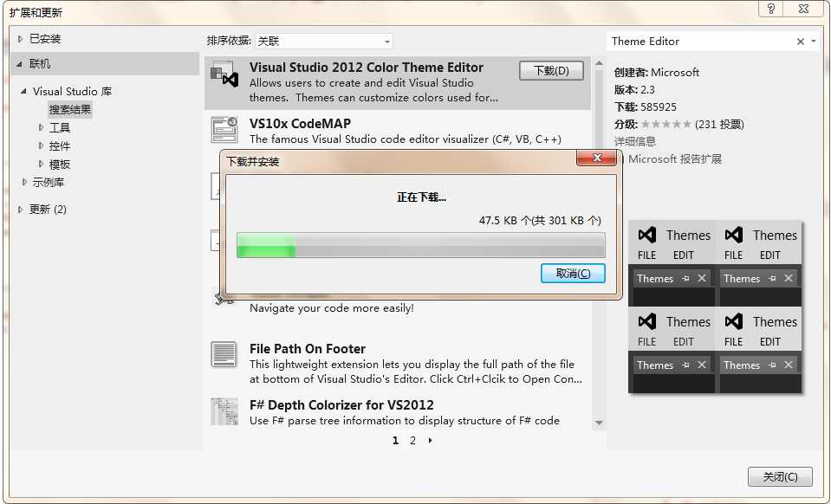
Task: Select File Path On Footer title
Action: click(x=308, y=349)
